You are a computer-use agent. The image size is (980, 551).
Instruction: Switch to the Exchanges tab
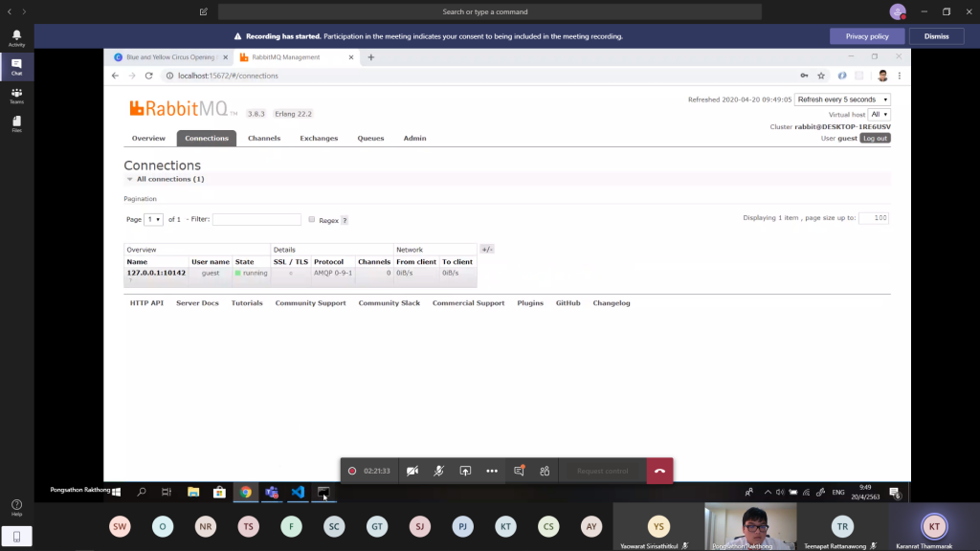point(319,139)
